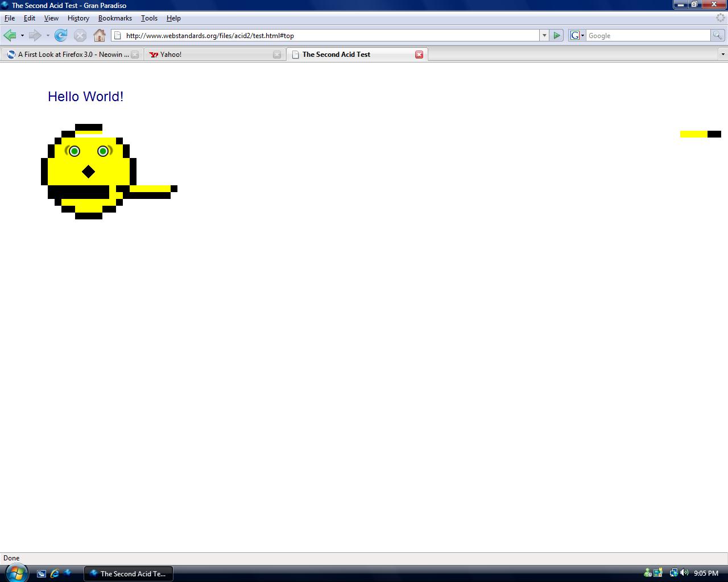Click the Done status bar text

tap(11, 558)
